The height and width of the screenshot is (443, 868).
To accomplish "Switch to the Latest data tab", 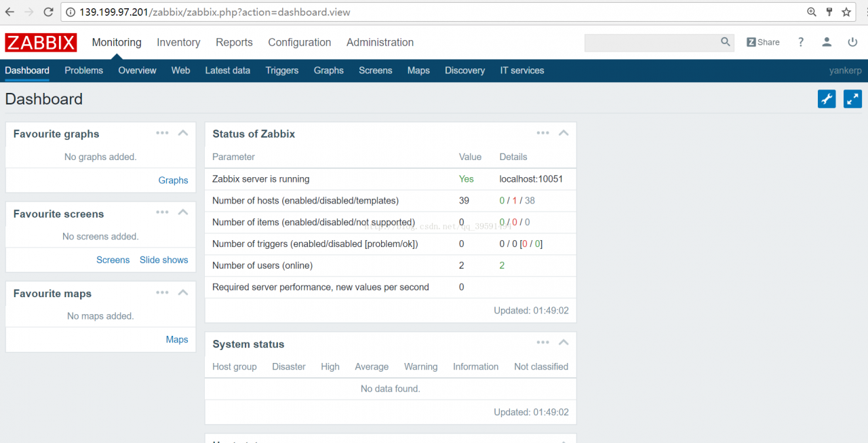I will (227, 70).
